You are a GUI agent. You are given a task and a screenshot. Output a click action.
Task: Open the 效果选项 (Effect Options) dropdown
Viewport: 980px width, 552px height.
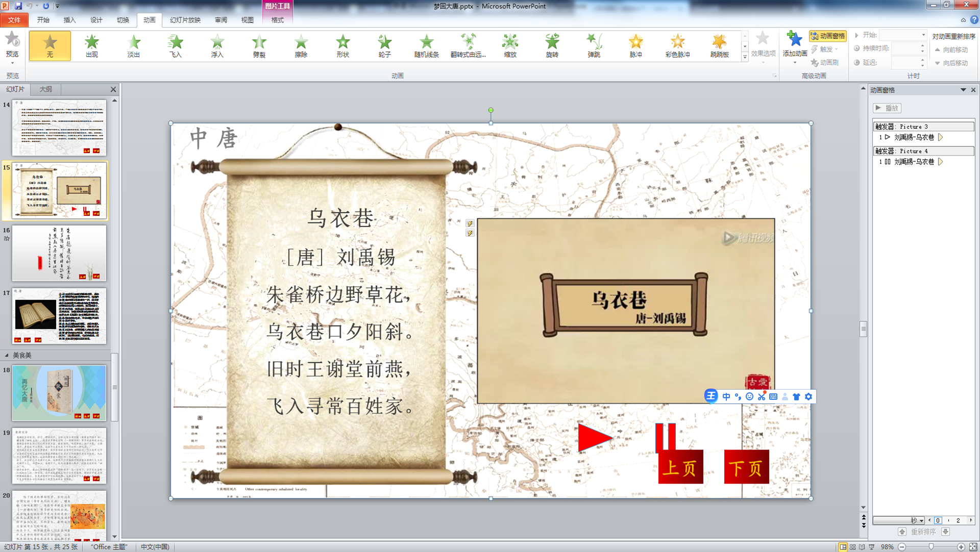pos(763,47)
